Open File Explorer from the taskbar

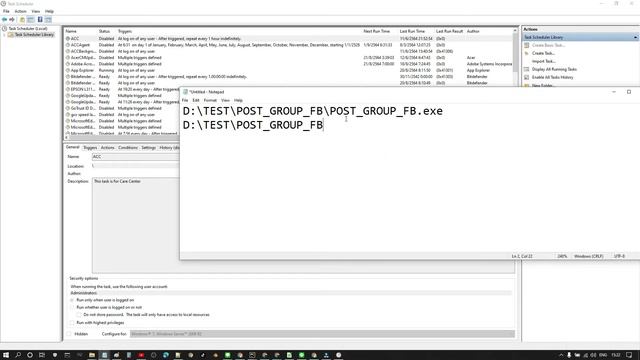[x=92, y=355]
